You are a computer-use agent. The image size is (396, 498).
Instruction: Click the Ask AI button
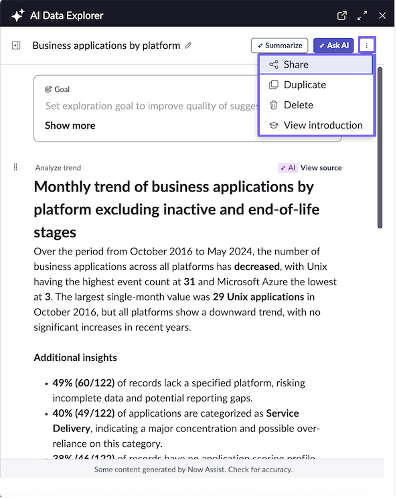pyautogui.click(x=333, y=45)
